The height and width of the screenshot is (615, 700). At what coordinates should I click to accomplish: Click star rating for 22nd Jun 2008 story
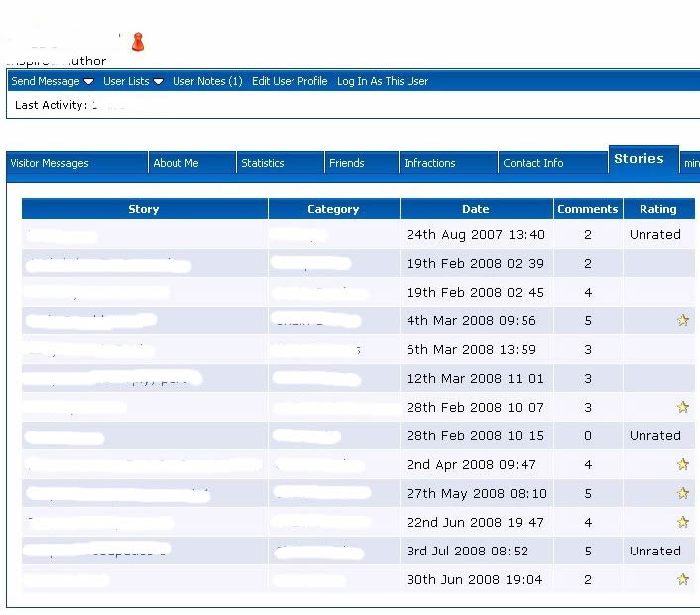point(682,522)
